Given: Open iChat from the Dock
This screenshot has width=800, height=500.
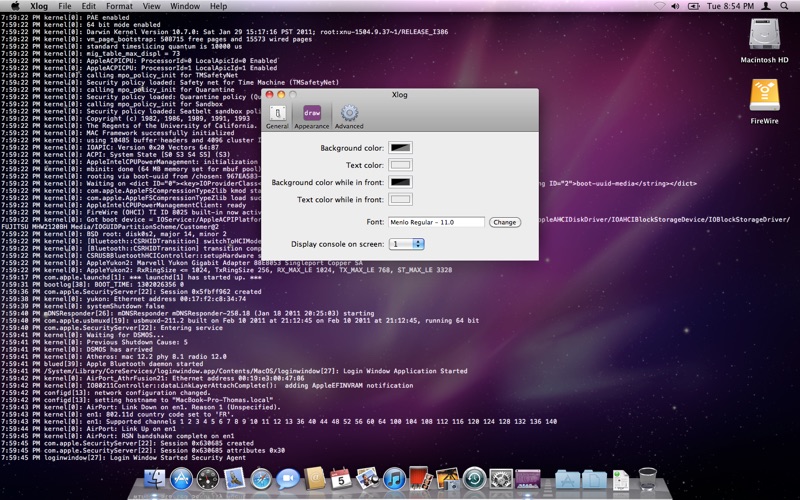Looking at the screenshot, I should 288,479.
